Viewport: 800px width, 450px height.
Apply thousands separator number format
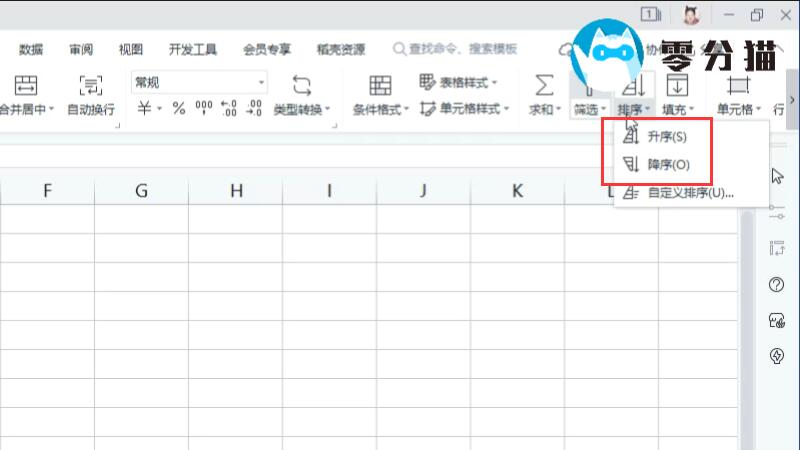pyautogui.click(x=204, y=108)
